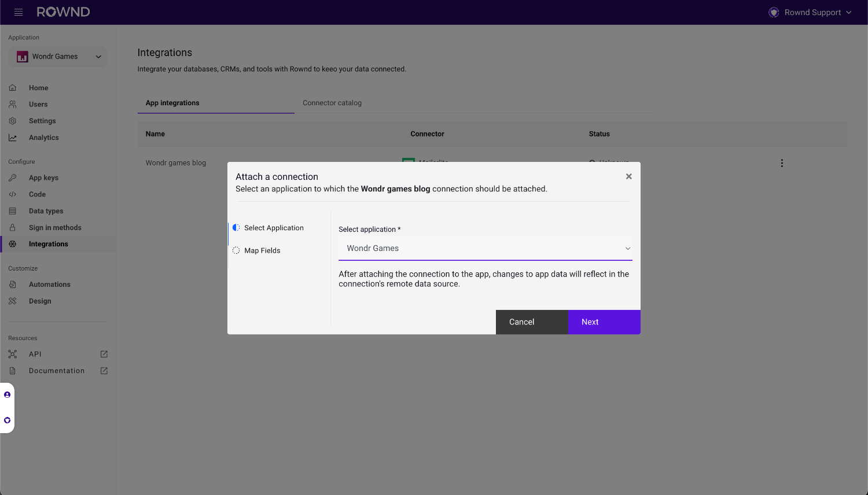Click the Wondr games blog row name
868x495 pixels.
tap(176, 163)
